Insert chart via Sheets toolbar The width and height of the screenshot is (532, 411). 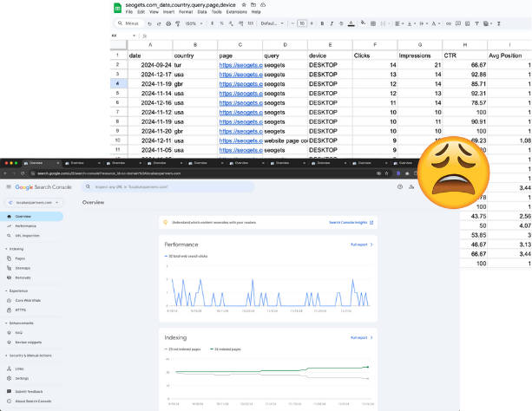coord(467,23)
